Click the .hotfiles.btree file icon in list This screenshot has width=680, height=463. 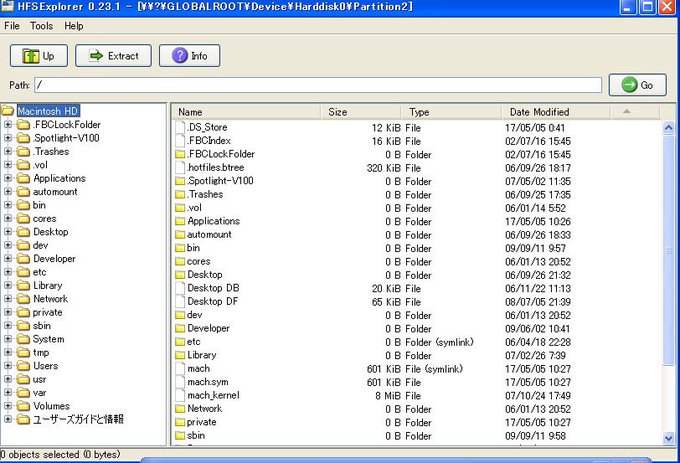pyautogui.click(x=180, y=168)
